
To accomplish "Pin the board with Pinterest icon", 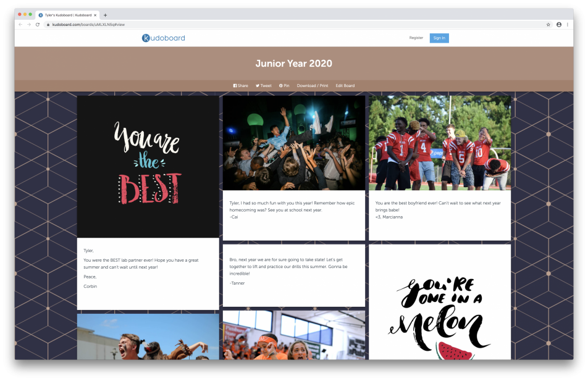I will 281,86.
